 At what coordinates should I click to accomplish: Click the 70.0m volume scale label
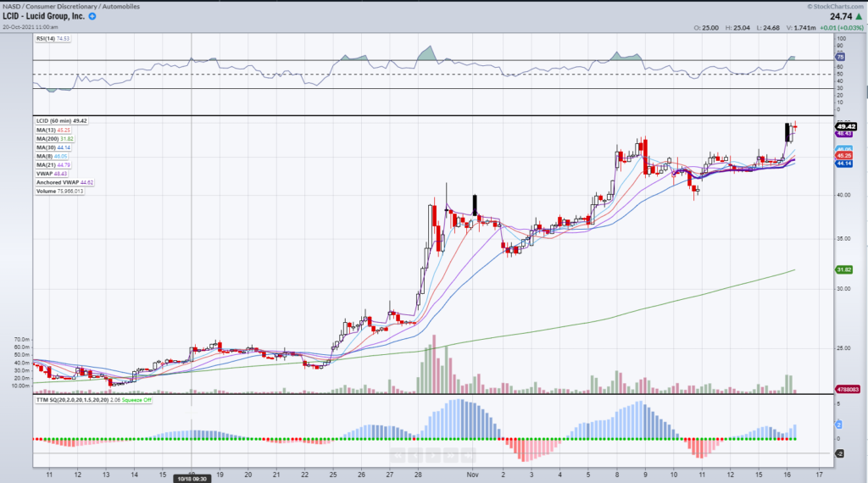tap(22, 339)
